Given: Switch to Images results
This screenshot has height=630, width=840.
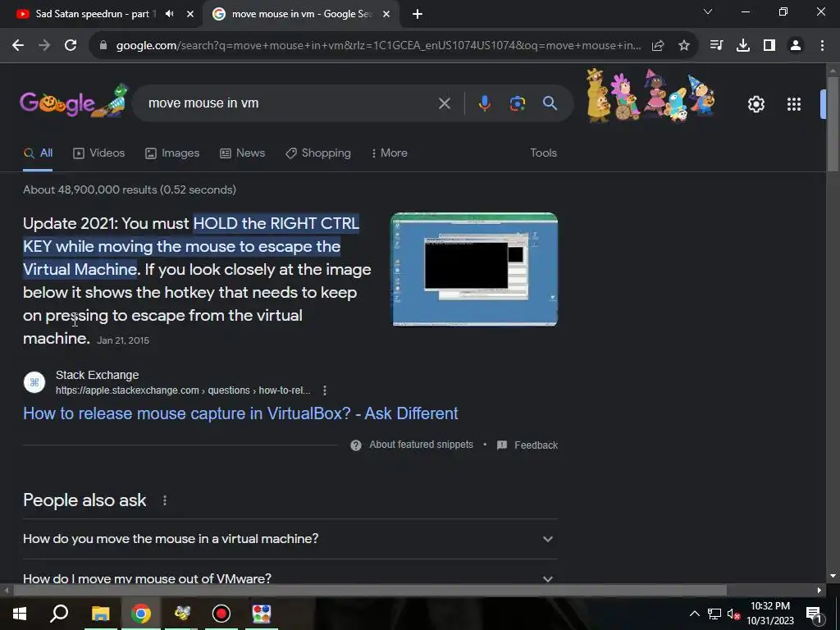Looking at the screenshot, I should [172, 153].
